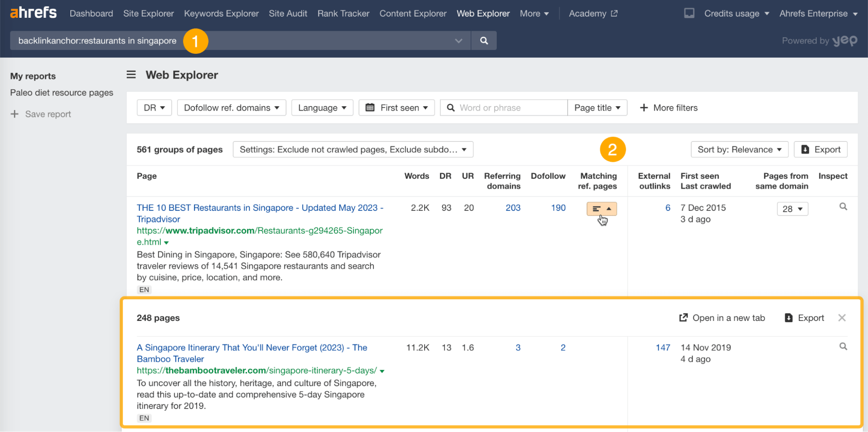Go to Site Audit
Viewport: 868px width, 432px height.
pos(288,13)
